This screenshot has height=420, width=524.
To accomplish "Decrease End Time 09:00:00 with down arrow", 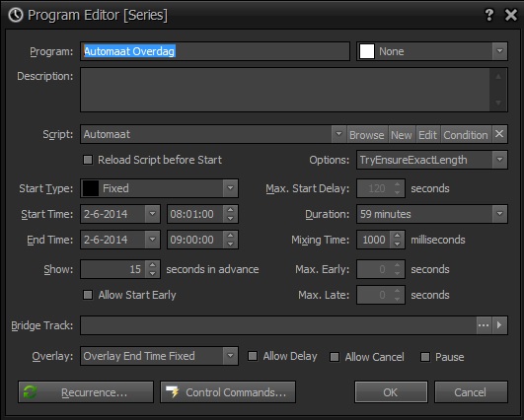I will point(230,244).
